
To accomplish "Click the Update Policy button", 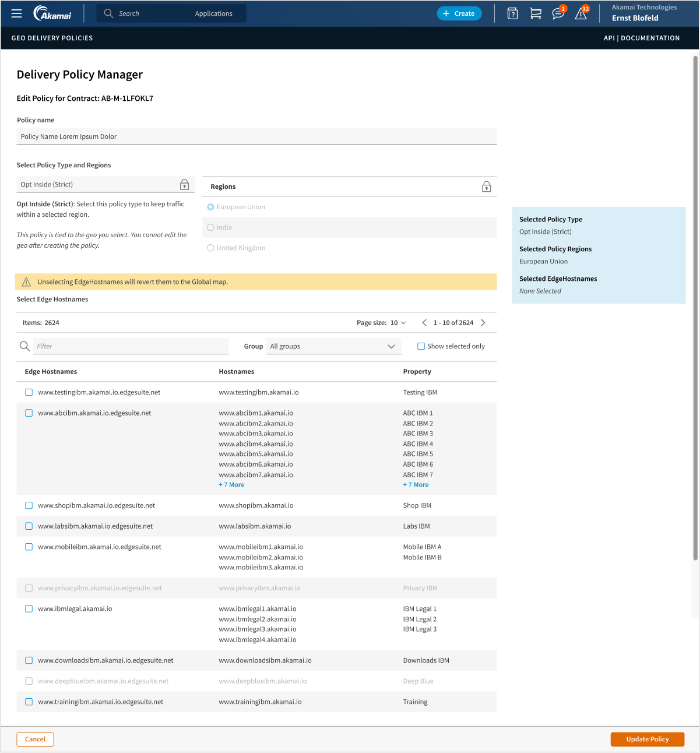I will pyautogui.click(x=647, y=739).
